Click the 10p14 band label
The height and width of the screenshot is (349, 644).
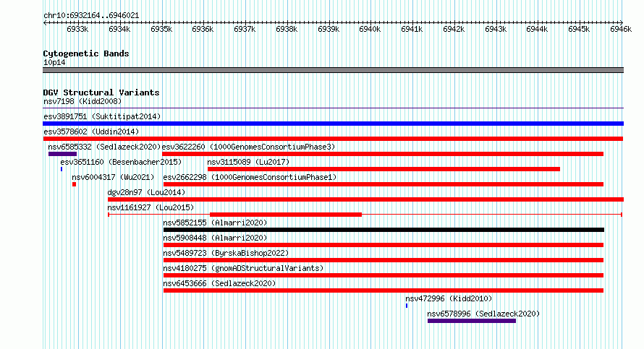(x=54, y=62)
